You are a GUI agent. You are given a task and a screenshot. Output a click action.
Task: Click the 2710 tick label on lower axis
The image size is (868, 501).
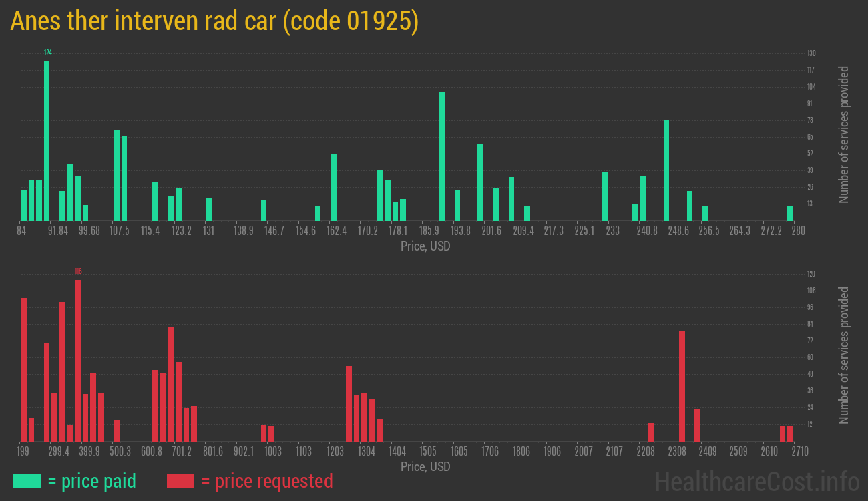pyautogui.click(x=799, y=452)
